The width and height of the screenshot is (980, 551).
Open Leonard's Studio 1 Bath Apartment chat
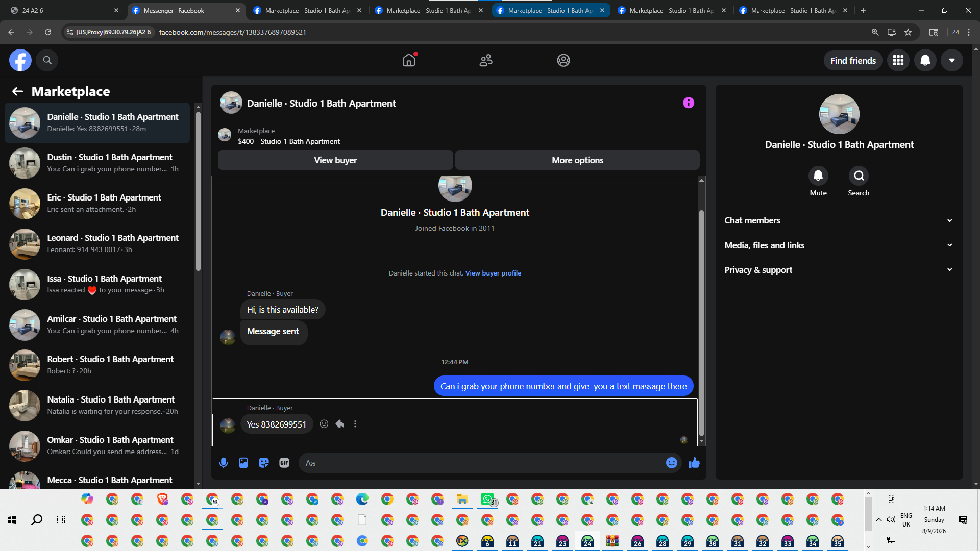tap(97, 243)
